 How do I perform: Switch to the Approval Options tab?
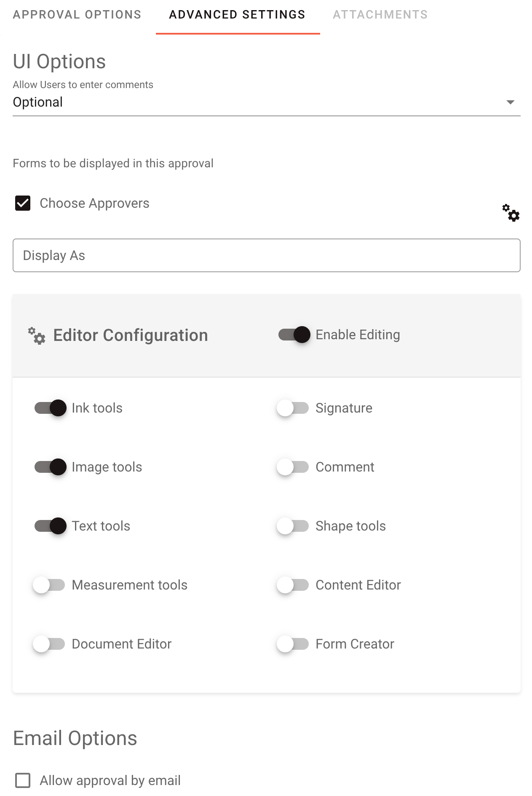pyautogui.click(x=77, y=14)
